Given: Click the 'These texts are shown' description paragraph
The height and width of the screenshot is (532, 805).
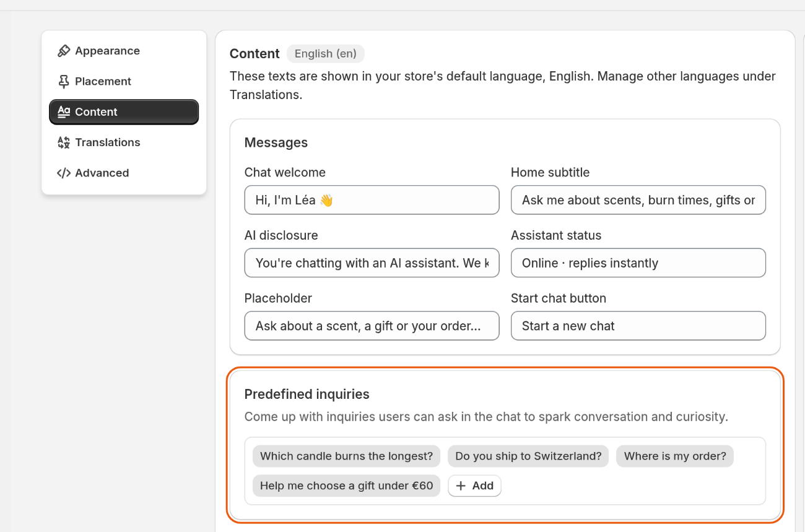Looking at the screenshot, I should [x=503, y=86].
